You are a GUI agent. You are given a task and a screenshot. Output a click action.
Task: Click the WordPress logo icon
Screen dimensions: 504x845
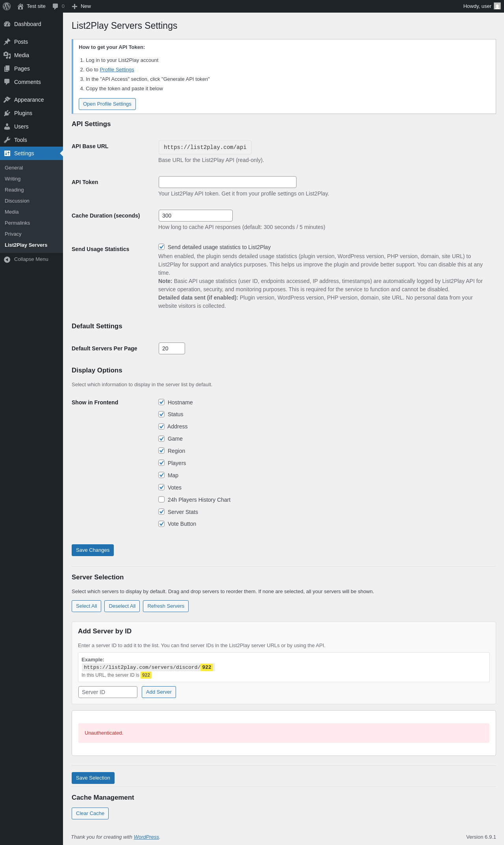[x=7, y=6]
